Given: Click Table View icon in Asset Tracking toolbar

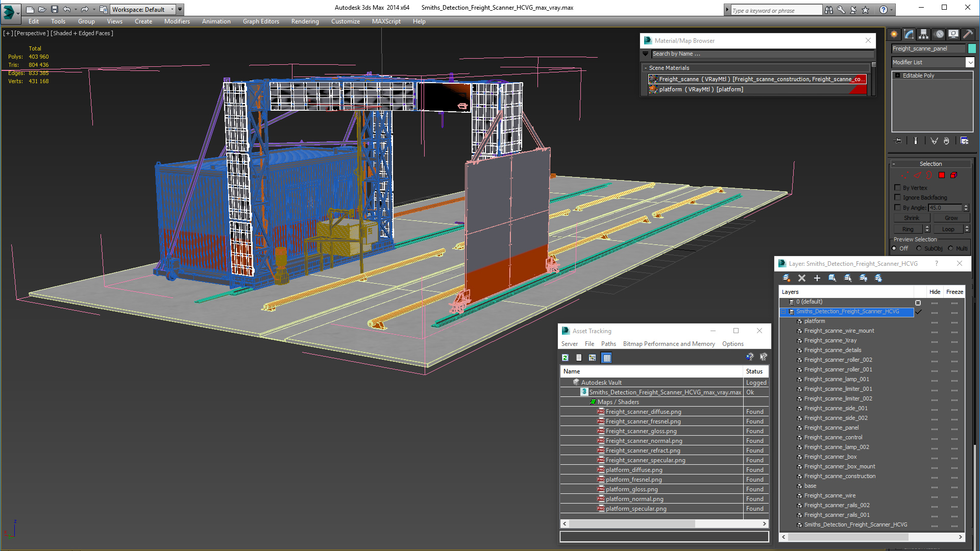Looking at the screenshot, I should point(606,358).
